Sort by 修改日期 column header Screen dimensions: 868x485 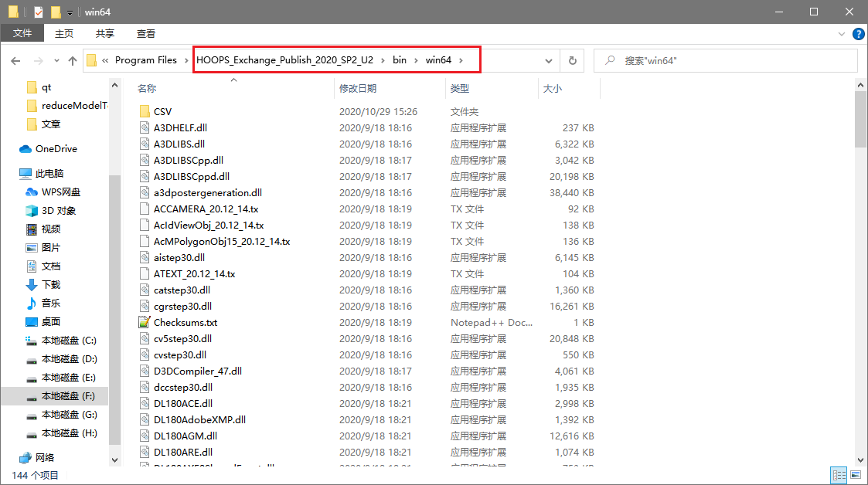(358, 89)
